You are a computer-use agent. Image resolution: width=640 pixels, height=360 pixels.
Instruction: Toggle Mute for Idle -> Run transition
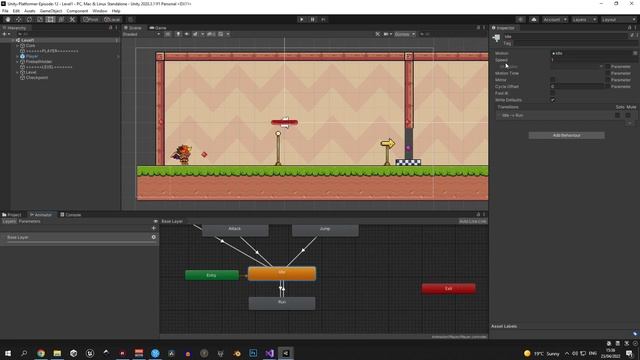[628, 116]
